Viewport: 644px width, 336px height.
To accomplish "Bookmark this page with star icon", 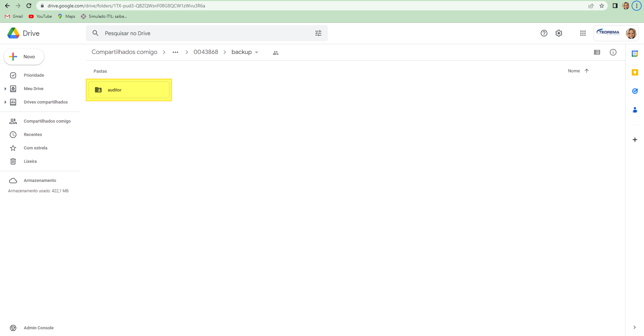I will (x=602, y=6).
